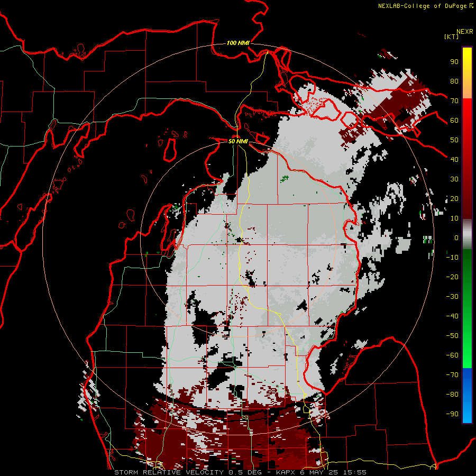The image size is (476, 476).
Task: Click the blue bottom segment of the color bar
Action: click(x=467, y=396)
